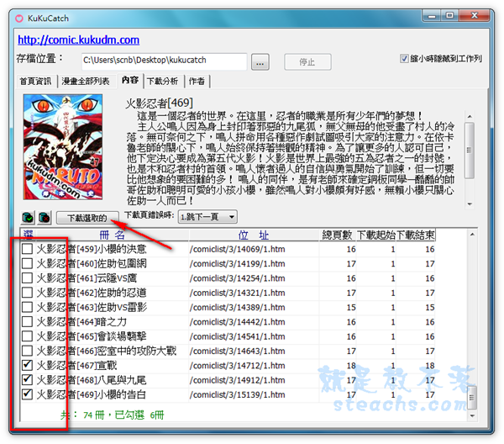Image resolution: width=504 pixels, height=444 pixels.
Task: Sort by the 冊名 column header
Action: pos(113,235)
